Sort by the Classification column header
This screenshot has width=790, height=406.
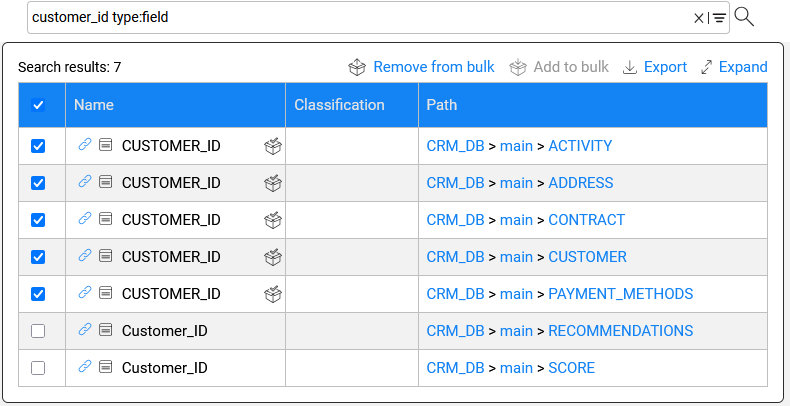[x=339, y=105]
